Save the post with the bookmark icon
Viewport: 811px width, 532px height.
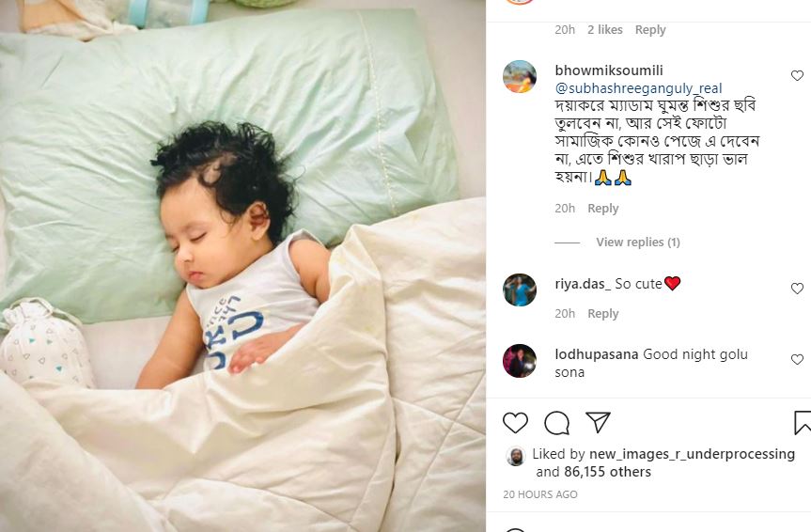click(803, 422)
